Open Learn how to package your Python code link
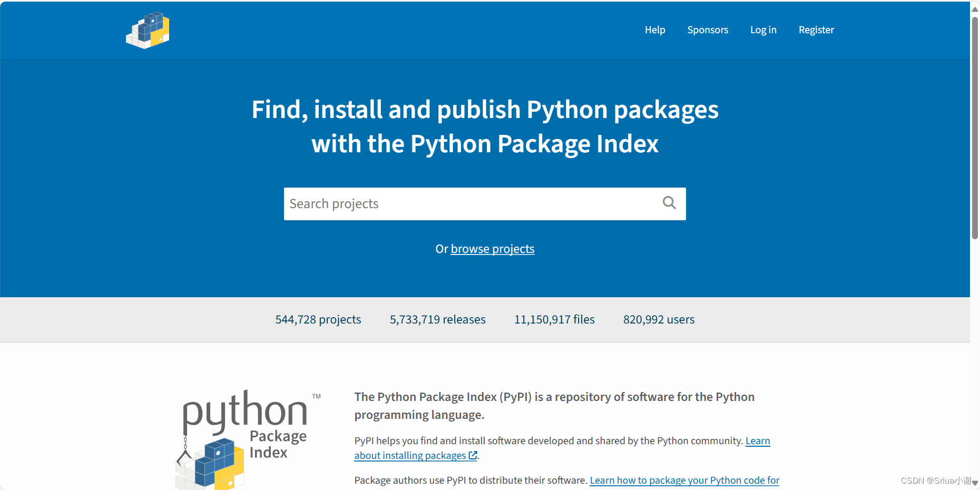This screenshot has height=490, width=980. [x=684, y=480]
